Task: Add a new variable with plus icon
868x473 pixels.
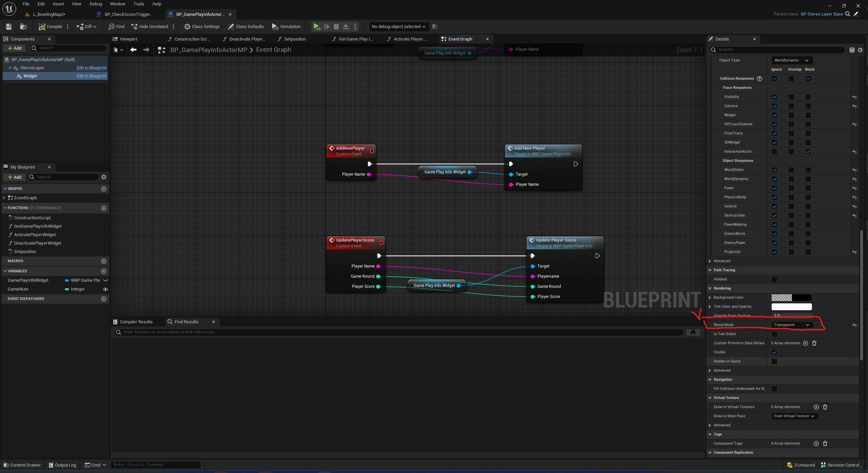Action: click(104, 271)
